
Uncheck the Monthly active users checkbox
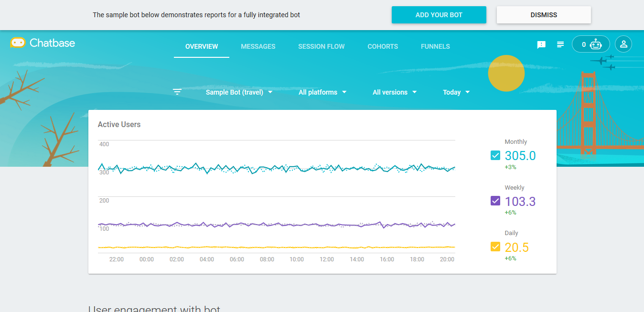tap(495, 155)
